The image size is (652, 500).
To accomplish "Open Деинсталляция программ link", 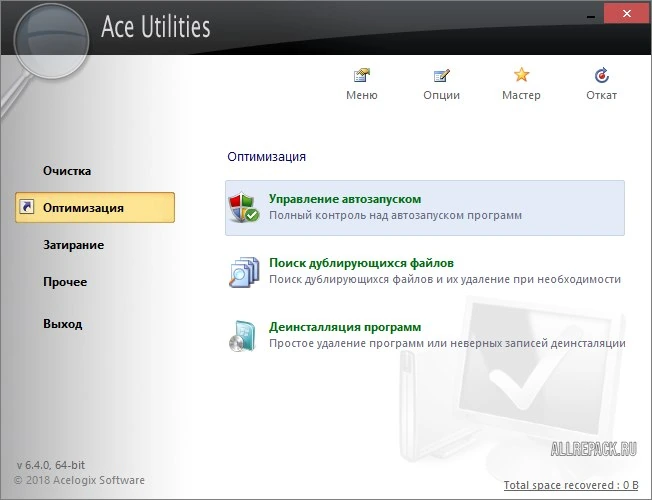I will tap(345, 327).
